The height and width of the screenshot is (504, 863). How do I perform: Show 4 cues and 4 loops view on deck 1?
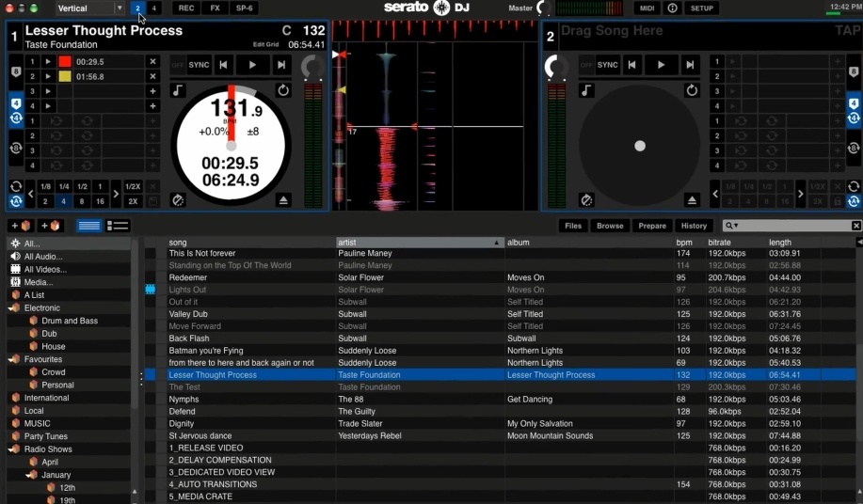click(x=16, y=110)
